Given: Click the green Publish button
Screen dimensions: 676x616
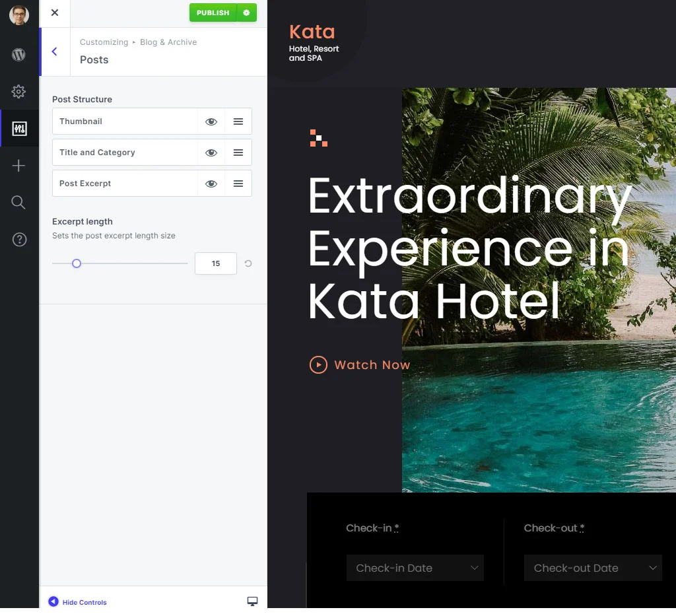Looking at the screenshot, I should 213,13.
